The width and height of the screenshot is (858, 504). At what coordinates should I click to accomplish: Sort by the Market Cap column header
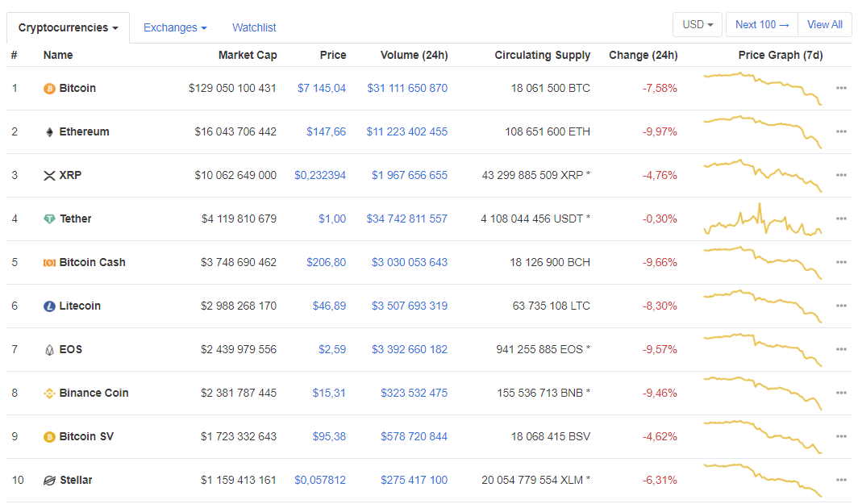(248, 56)
